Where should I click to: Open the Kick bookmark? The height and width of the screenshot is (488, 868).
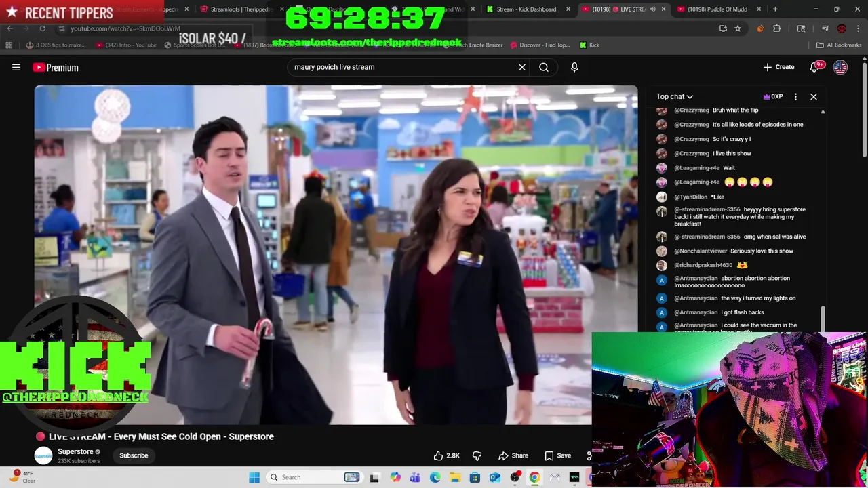point(589,45)
